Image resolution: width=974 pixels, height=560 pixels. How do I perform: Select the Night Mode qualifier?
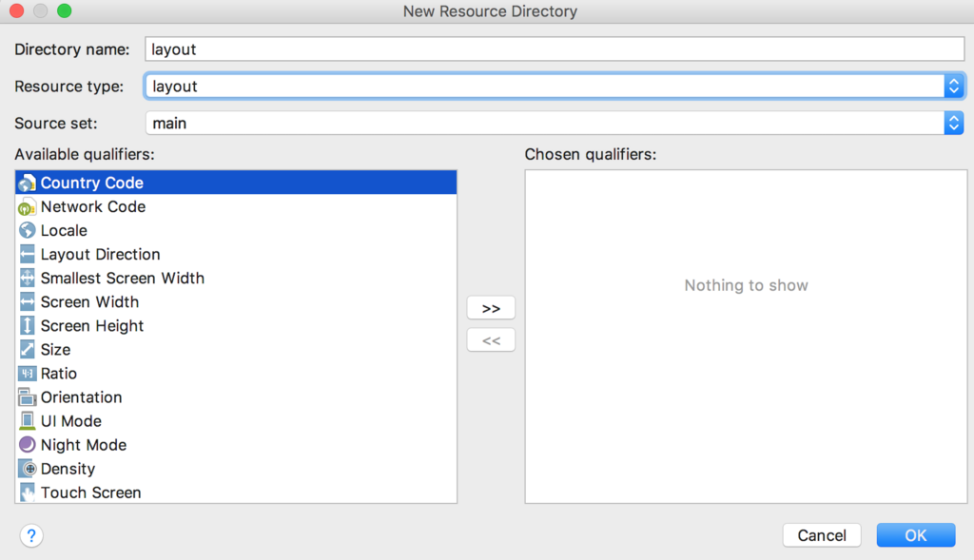(236, 445)
